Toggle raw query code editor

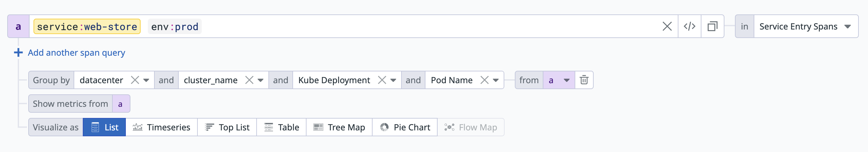(689, 26)
